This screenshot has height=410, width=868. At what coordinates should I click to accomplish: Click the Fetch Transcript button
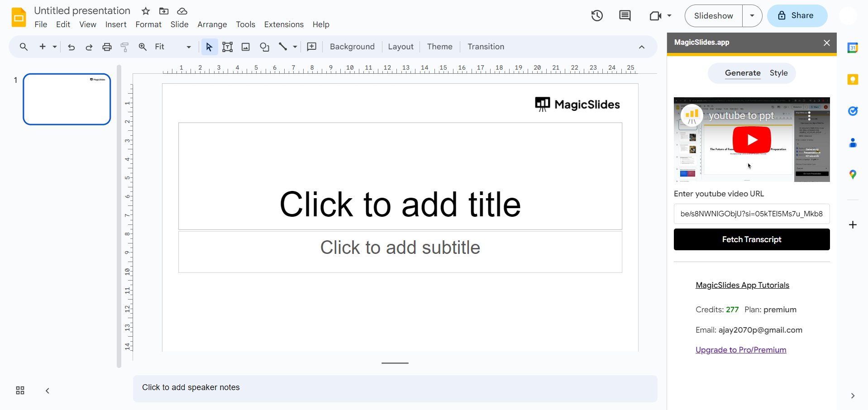[751, 239]
